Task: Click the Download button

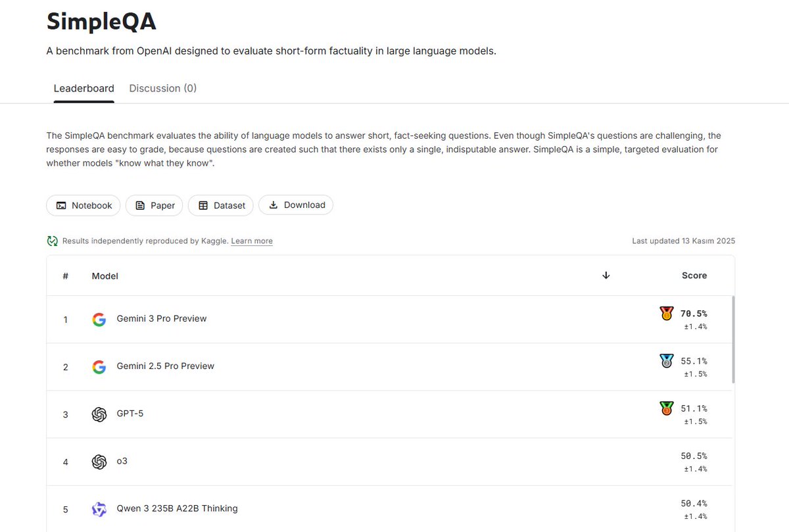Action: pyautogui.click(x=296, y=205)
